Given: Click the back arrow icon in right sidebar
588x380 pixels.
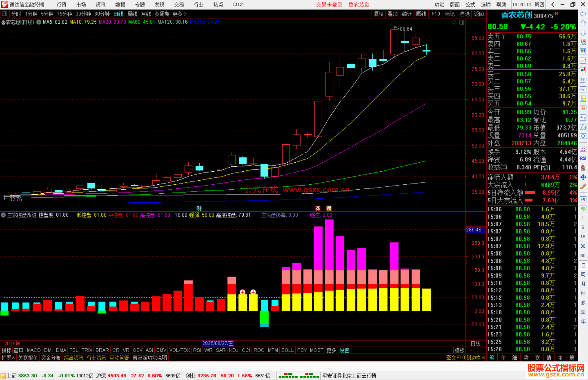Looking at the screenshot, I should click(583, 14).
